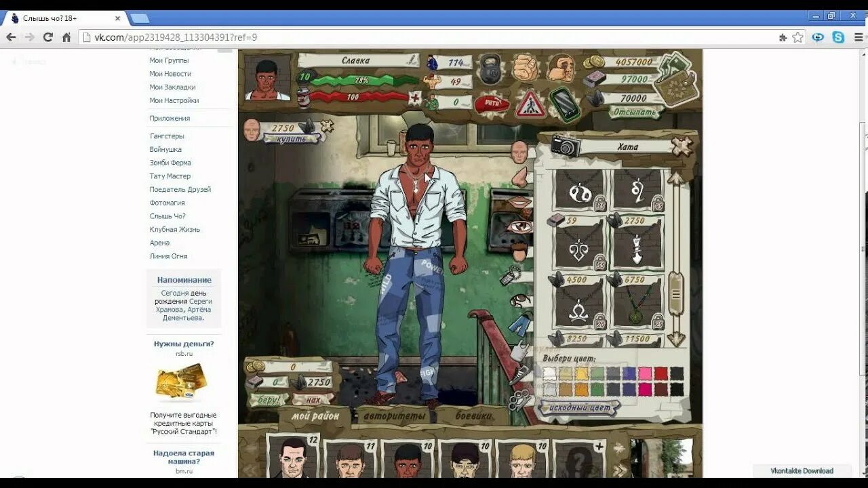The width and height of the screenshot is (868, 488).
Task: Open the Vkontakte Download bar
Action: 802,470
